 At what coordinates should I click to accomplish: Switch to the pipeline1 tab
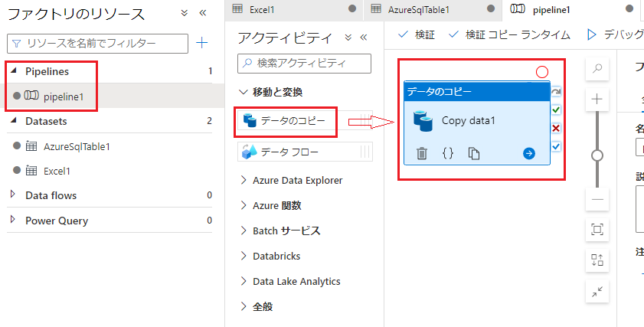[571, 9]
